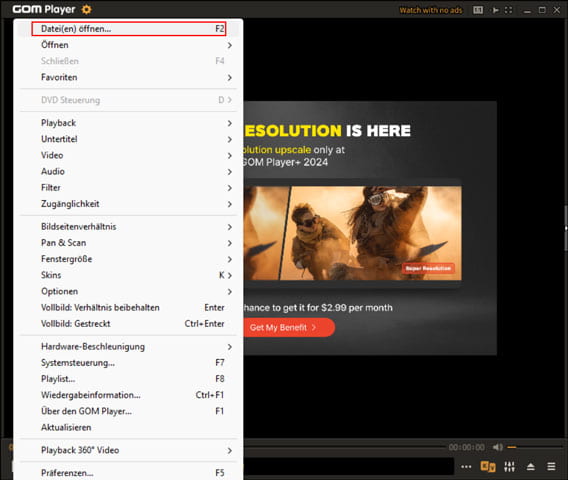Open Systemsteuerung... from the menu
This screenshot has width=568, height=480.
[x=129, y=363]
